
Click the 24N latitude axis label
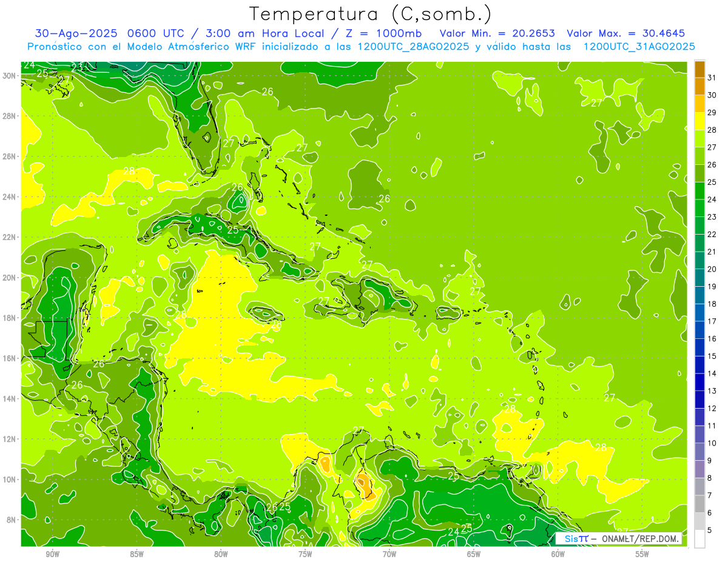[x=9, y=197]
